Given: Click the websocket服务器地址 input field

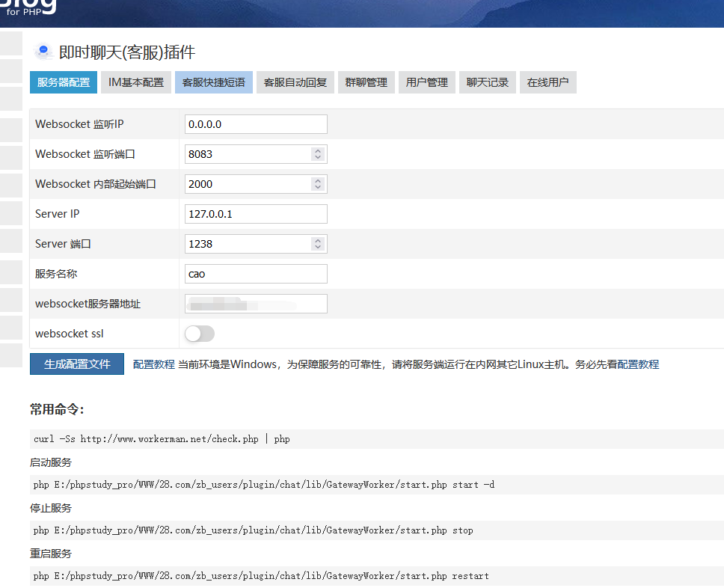Looking at the screenshot, I should pyautogui.click(x=256, y=304).
